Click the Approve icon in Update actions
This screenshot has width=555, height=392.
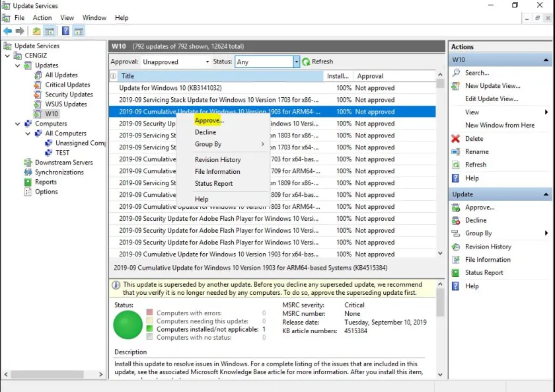click(455, 208)
